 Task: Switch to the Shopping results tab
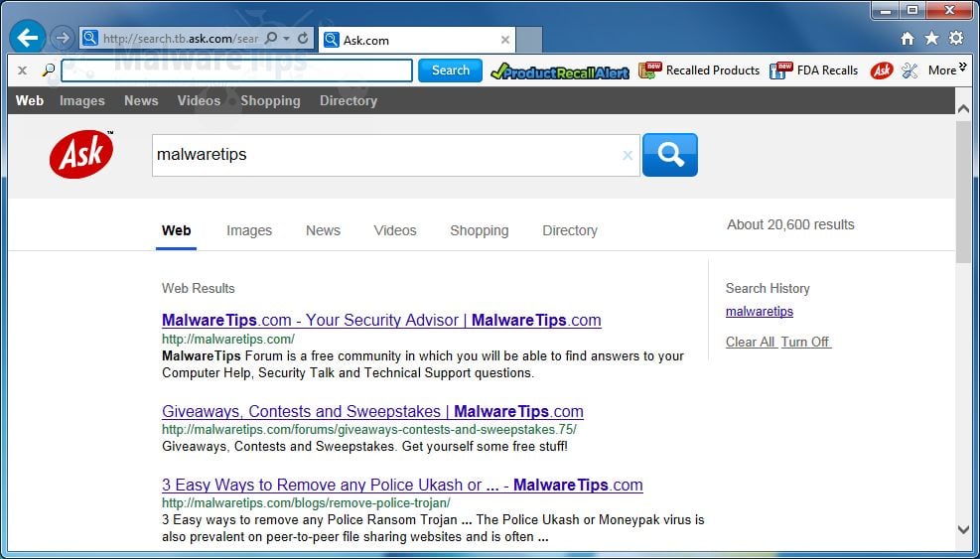point(480,230)
